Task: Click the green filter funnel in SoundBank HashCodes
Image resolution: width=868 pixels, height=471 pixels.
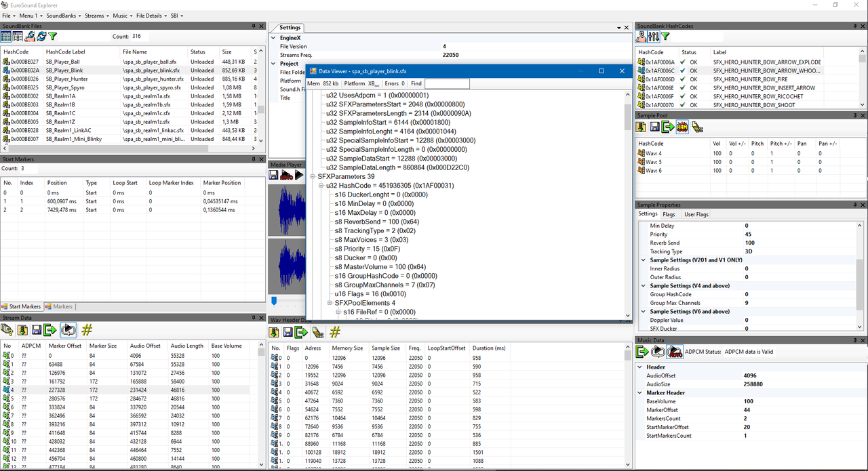Action: (x=665, y=36)
